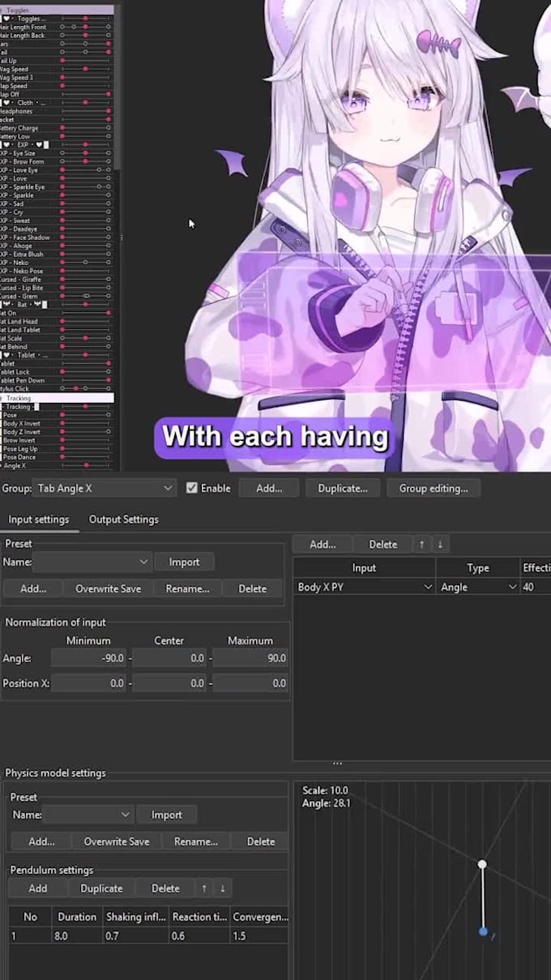Click the Angle Center field showing 0.0
This screenshot has width=551, height=980.
[x=169, y=658]
